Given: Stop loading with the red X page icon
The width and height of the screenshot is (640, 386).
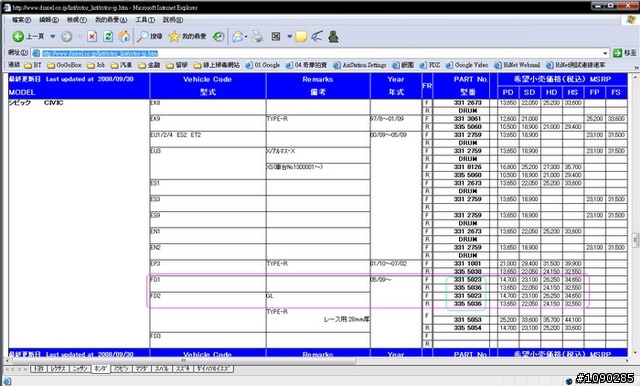Looking at the screenshot, I should (x=92, y=37).
